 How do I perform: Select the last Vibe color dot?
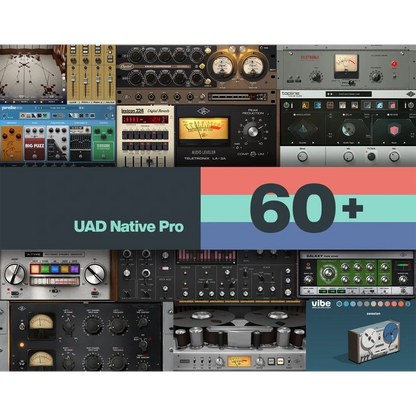(408, 304)
